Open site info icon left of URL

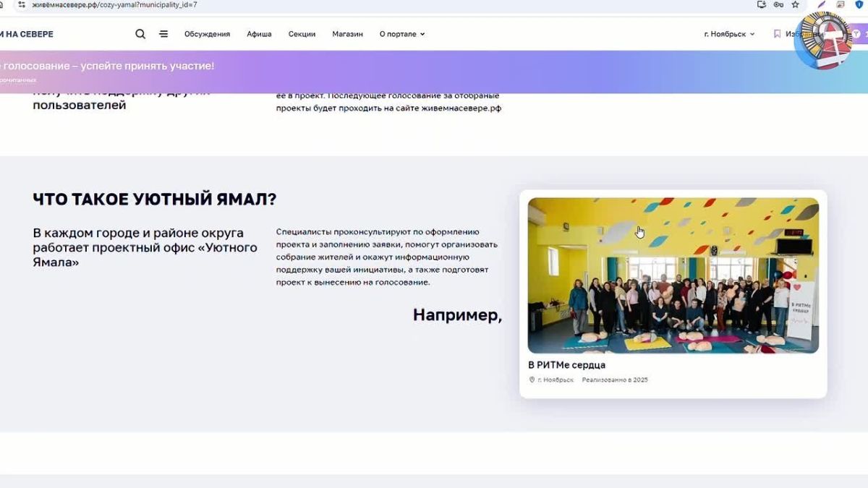click(22, 4)
